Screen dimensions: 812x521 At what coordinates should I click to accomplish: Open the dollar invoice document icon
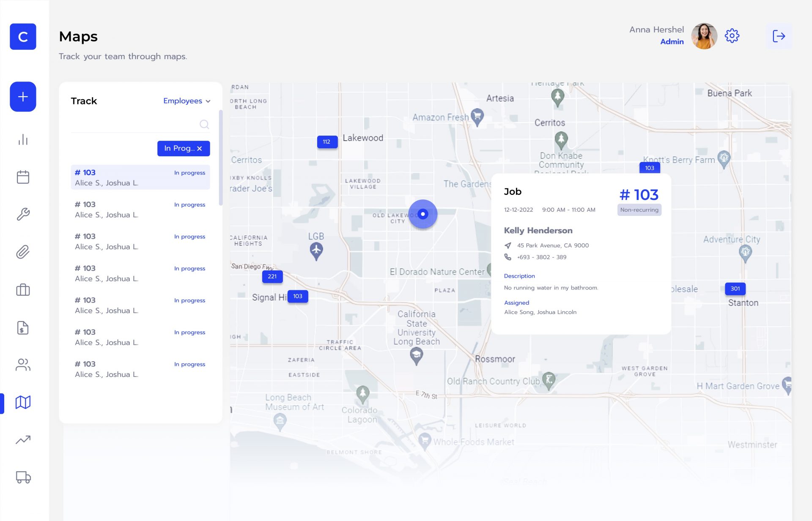(x=23, y=327)
